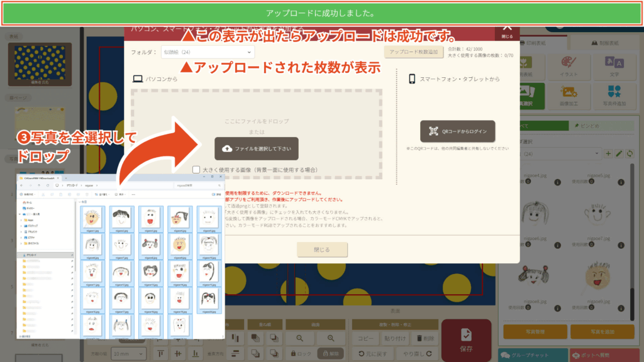Image resolution: width=644 pixels, height=362 pixels.
Task: Close the upload dialog with the X icon
Action: (x=508, y=29)
